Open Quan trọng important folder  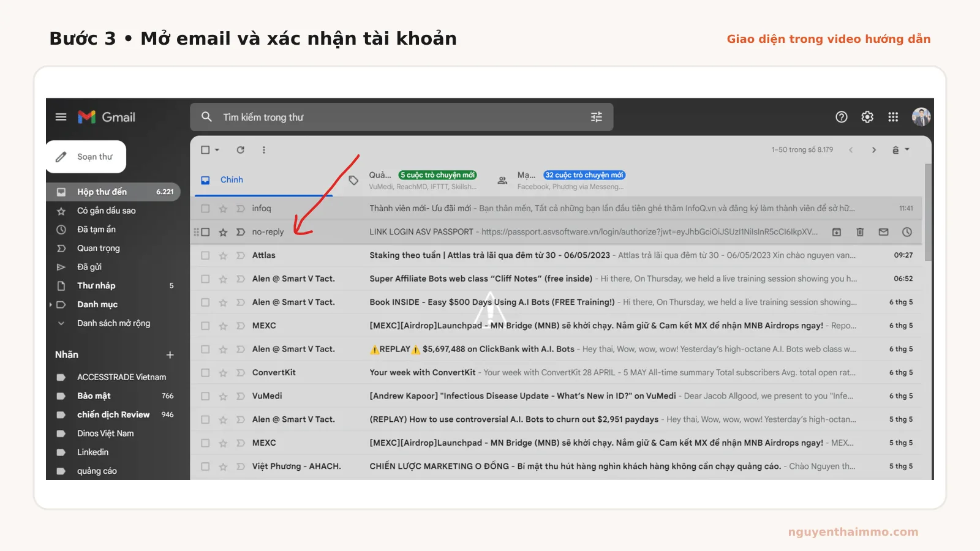pos(114,248)
